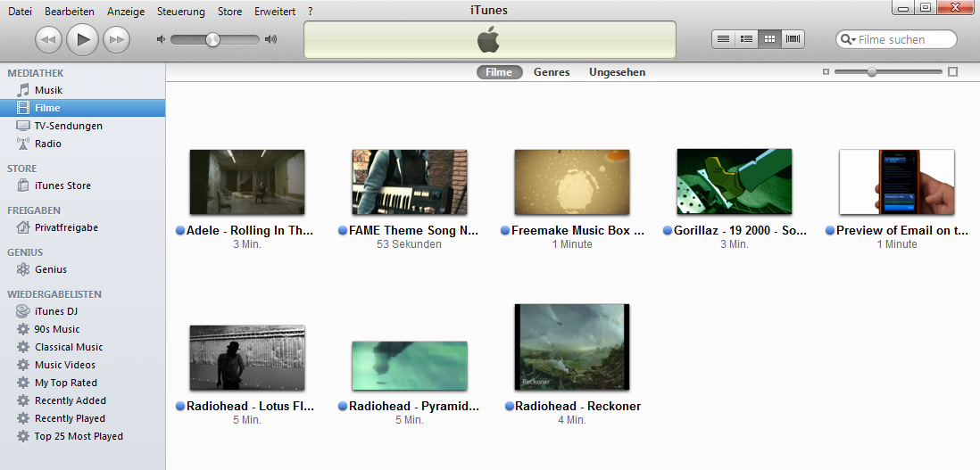
Task: Select the Filme tab in the header
Action: point(500,71)
